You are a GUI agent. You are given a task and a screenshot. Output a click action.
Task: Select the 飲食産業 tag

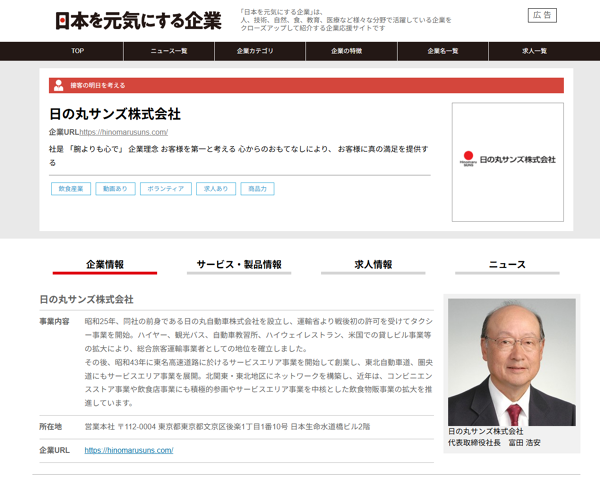click(71, 189)
